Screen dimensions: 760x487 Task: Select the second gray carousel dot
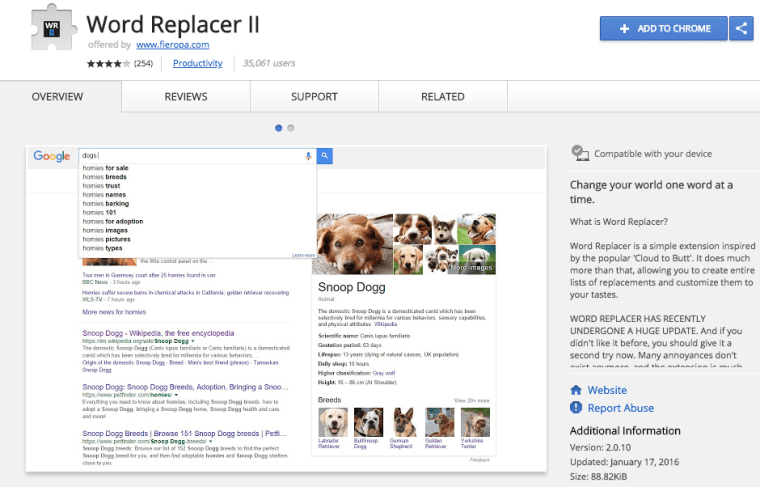[291, 128]
